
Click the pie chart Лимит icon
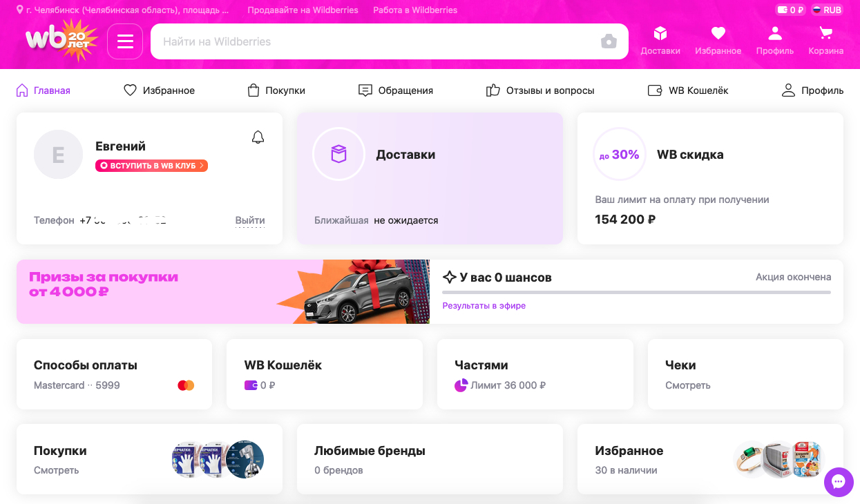[x=461, y=385]
